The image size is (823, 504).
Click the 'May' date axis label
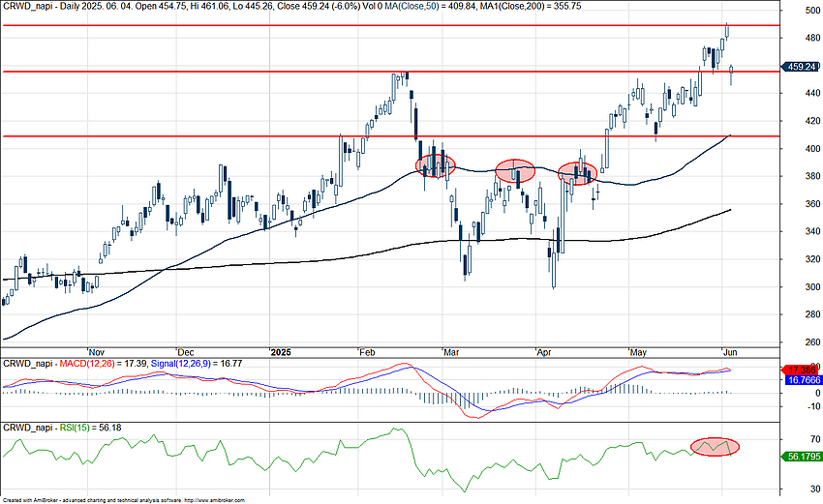tap(638, 352)
